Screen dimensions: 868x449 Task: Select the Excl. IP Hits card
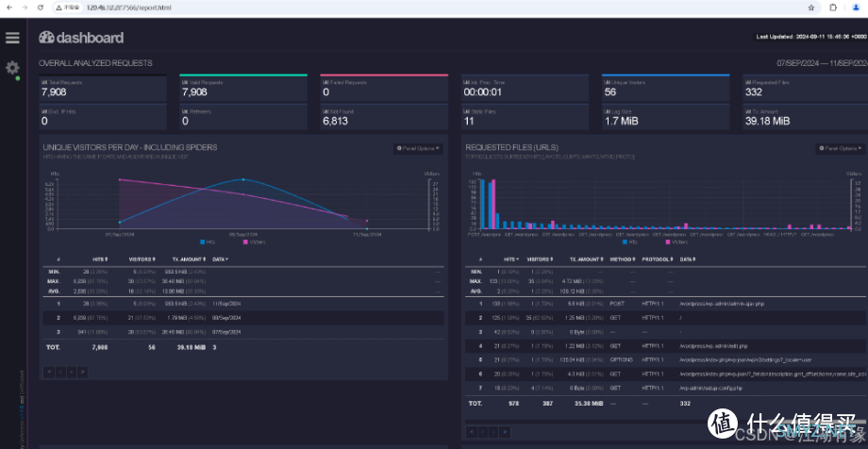(103, 117)
